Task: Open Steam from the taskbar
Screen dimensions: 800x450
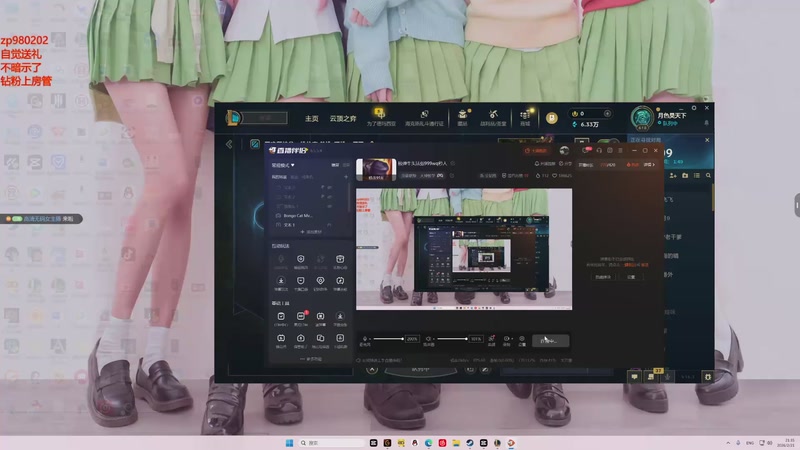Action: click(469, 442)
